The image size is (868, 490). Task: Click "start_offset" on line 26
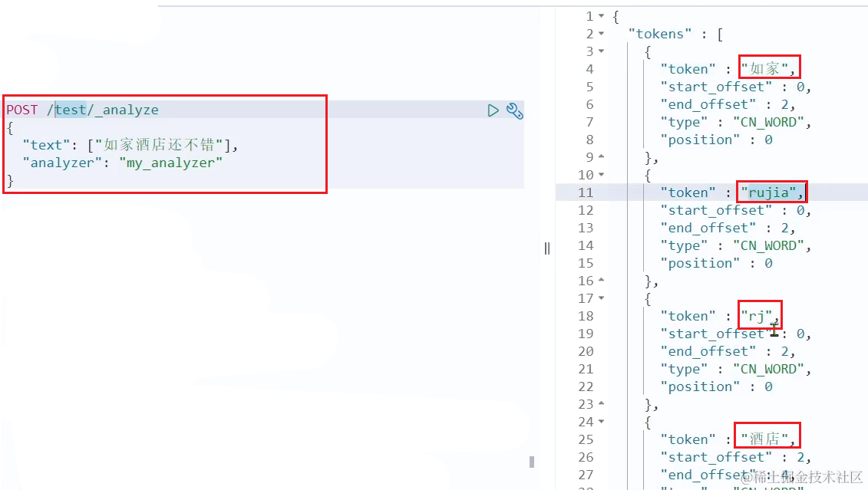pyautogui.click(x=716, y=457)
